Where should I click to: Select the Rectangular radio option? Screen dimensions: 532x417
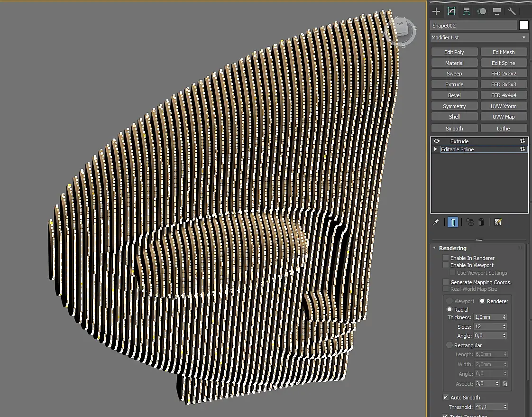449,345
